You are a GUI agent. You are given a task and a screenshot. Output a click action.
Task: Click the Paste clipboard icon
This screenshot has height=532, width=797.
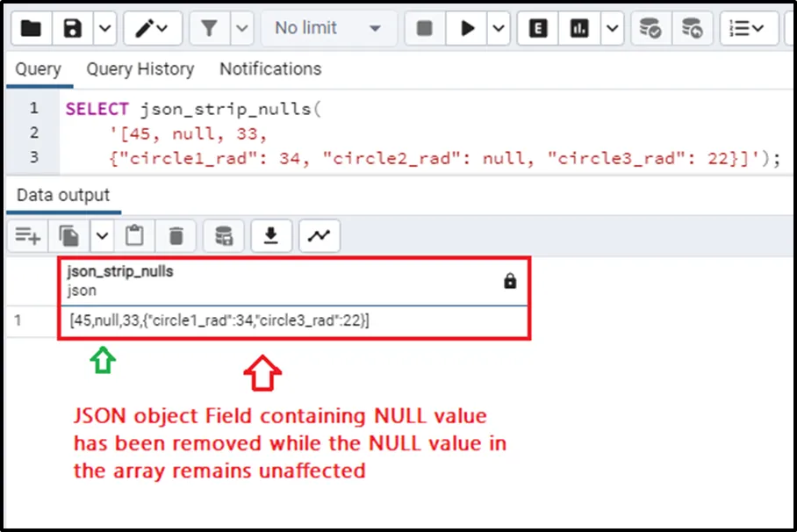point(134,234)
